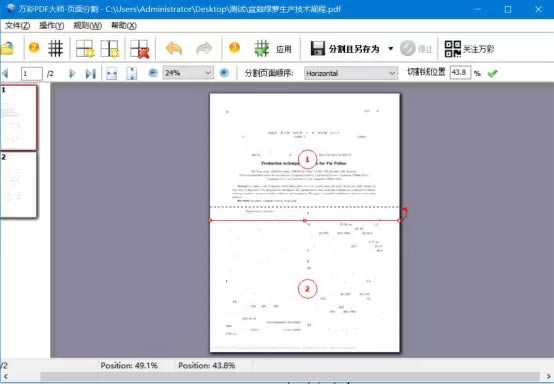Click the Position: 49.1% status text

(x=129, y=365)
